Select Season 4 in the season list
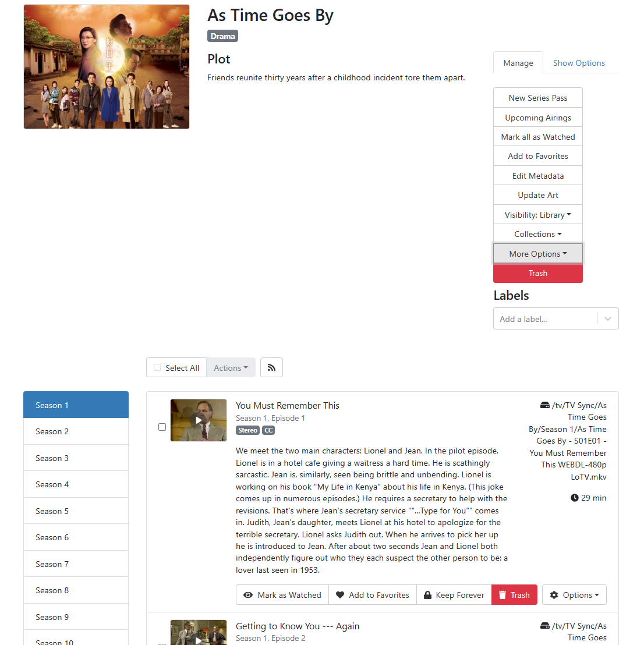Screen dimensions: 644x645 point(76,484)
